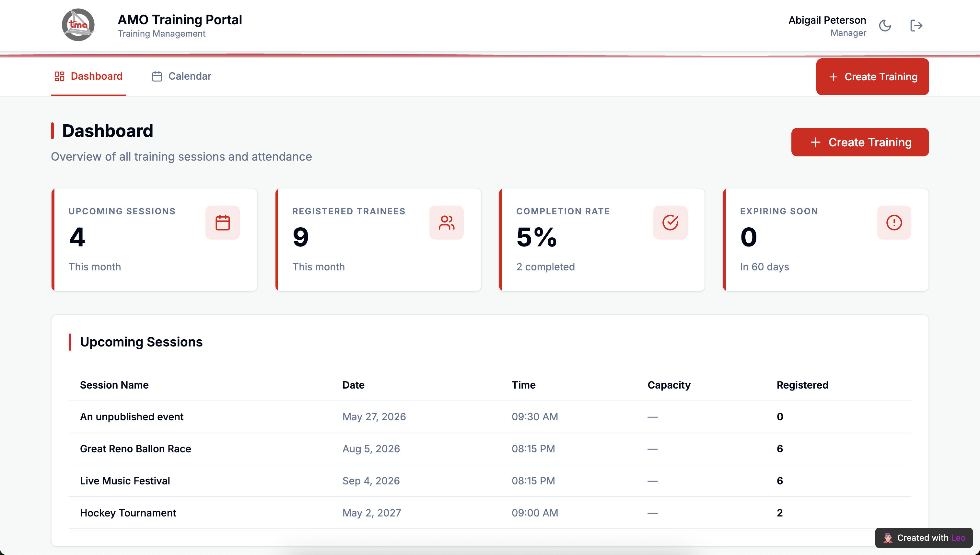Open the 'Hockey Tournament' session

tap(490, 513)
